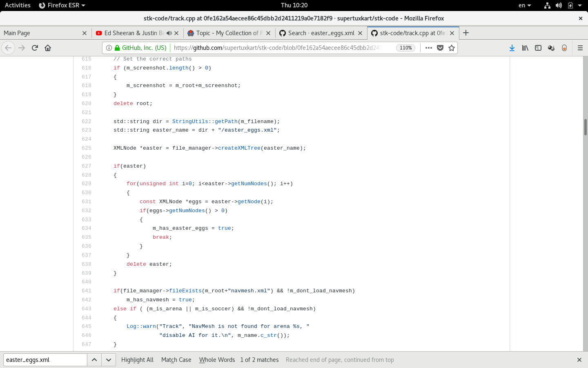Image resolution: width=588 pixels, height=368 pixels.
Task: Mute the Ed Sheeran tab audio
Action: (169, 33)
